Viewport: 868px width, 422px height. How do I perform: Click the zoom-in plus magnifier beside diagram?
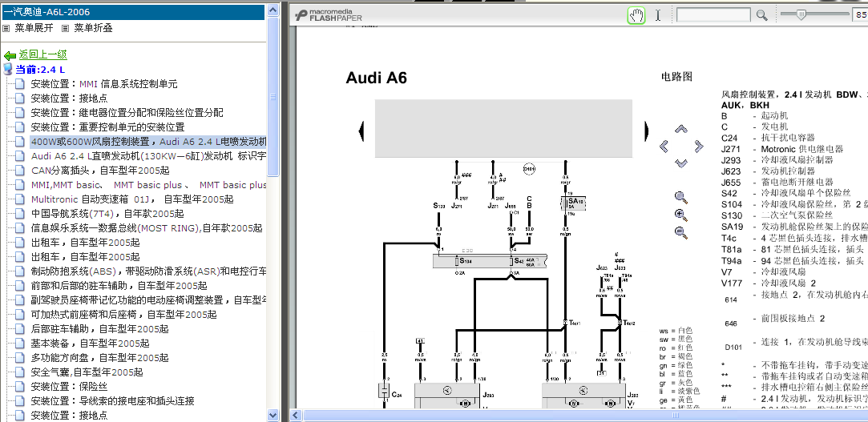coord(681,215)
